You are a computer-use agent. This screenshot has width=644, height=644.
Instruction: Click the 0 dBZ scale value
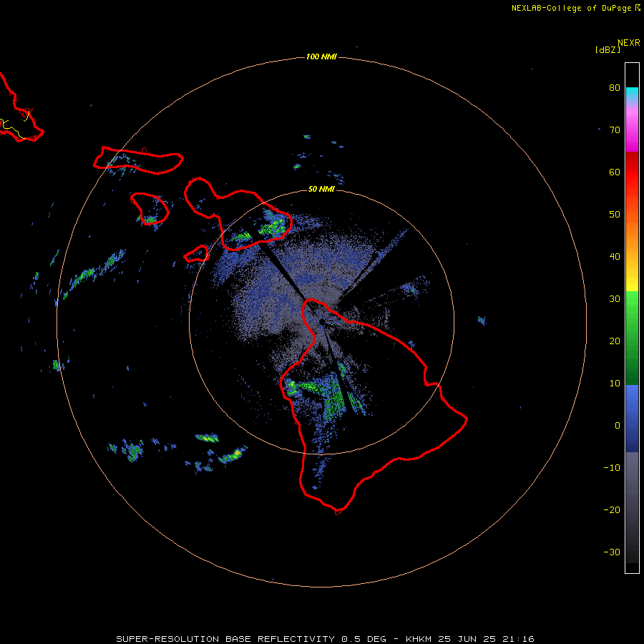(618, 426)
